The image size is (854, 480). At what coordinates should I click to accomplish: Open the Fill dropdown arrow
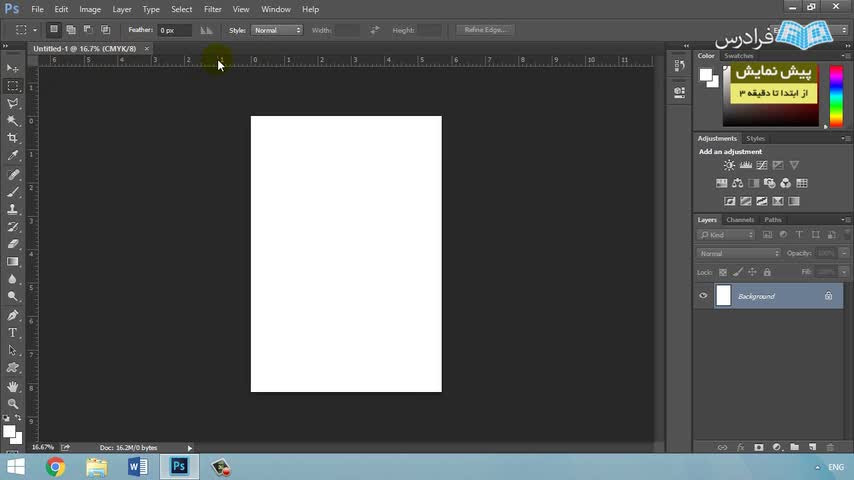(844, 272)
